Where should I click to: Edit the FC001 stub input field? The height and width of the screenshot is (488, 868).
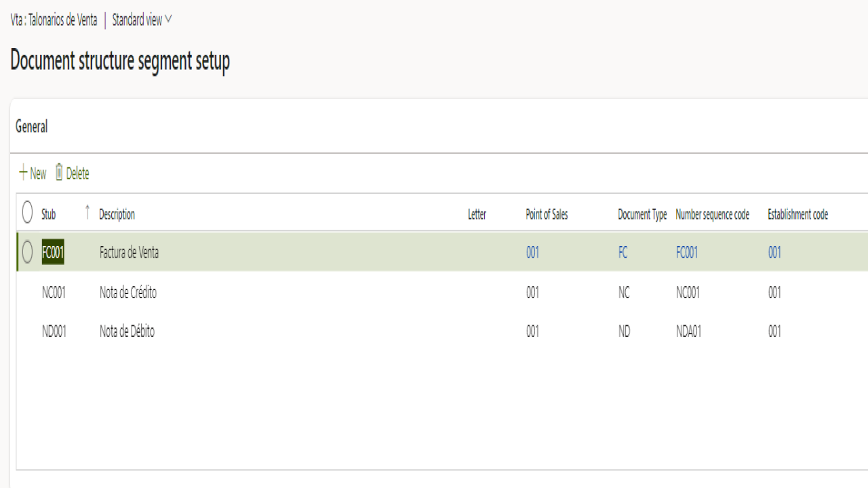pyautogui.click(x=53, y=252)
